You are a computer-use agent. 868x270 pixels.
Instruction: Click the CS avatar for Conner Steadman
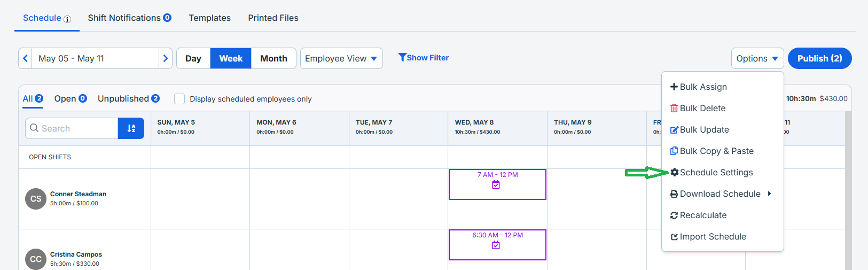click(36, 199)
